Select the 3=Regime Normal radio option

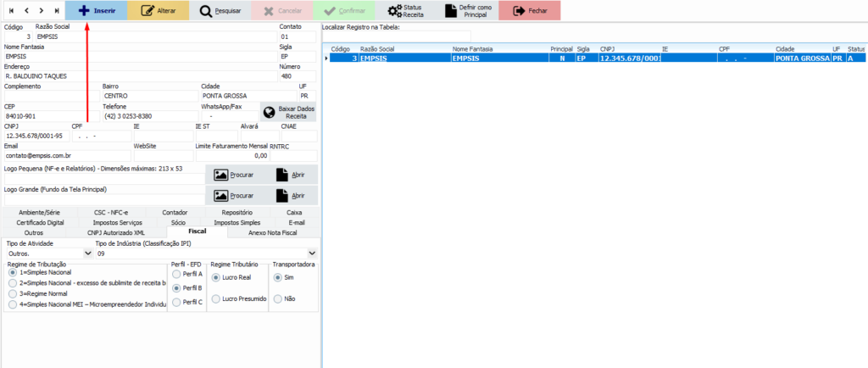coord(12,293)
